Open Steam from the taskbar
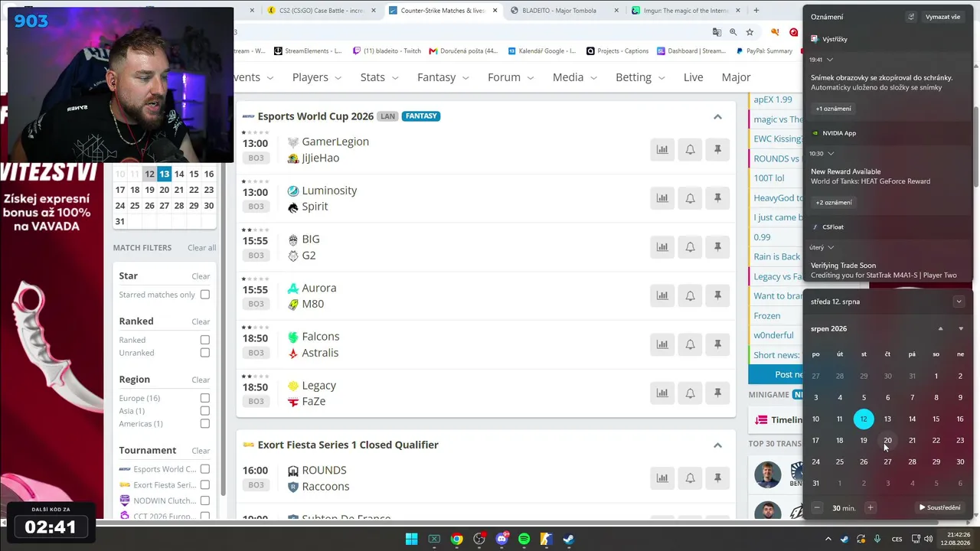The width and height of the screenshot is (980, 551). pos(569,539)
